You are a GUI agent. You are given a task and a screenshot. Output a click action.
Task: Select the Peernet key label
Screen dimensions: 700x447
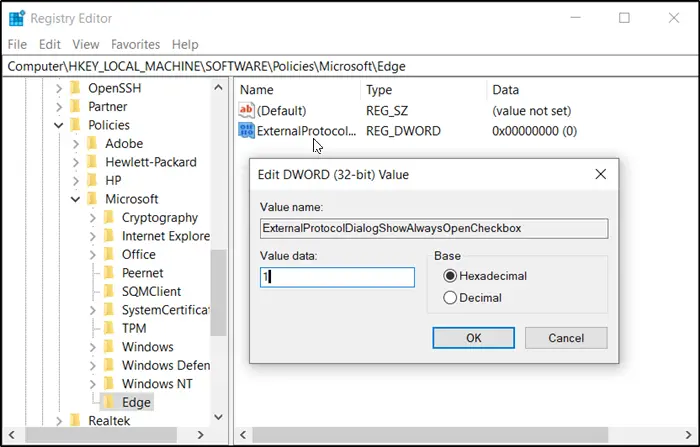142,273
